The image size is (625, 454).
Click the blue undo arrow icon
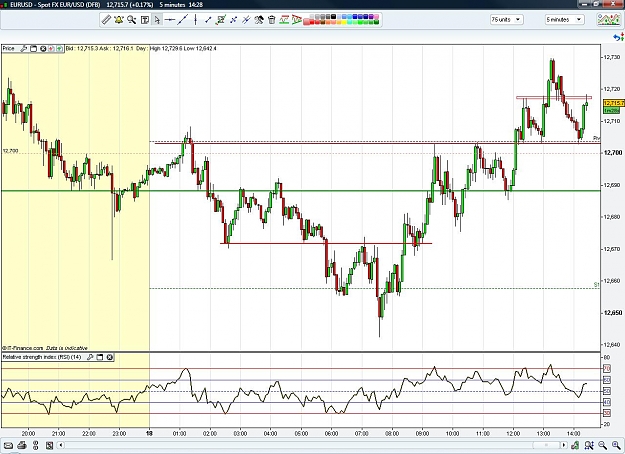(619, 37)
